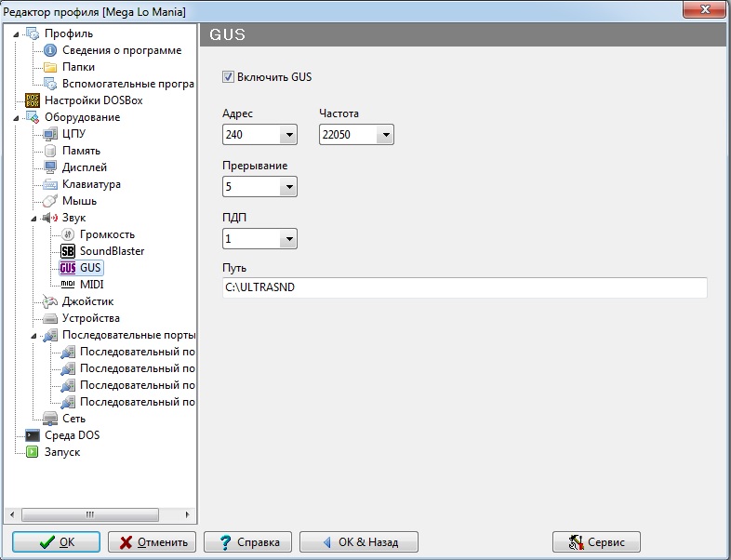
Task: Select Настройки DOSBox tree item
Action: tap(93, 100)
